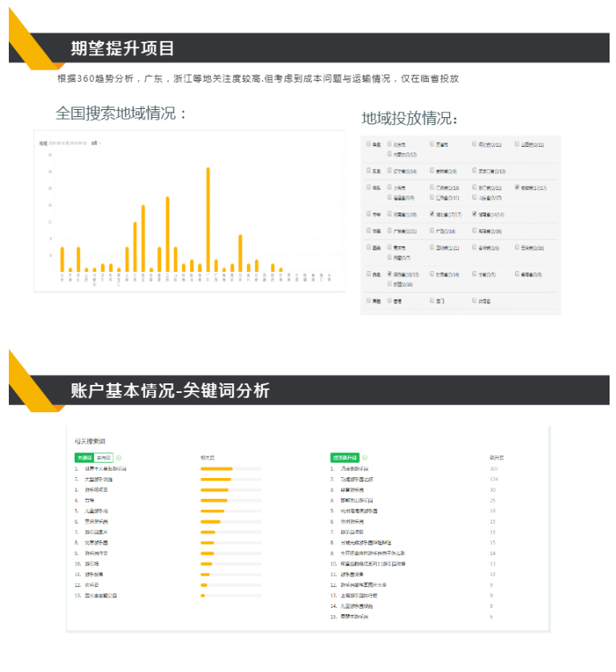Click the 搜索飙升词 tab
The height and width of the screenshot is (672, 616).
[345, 457]
